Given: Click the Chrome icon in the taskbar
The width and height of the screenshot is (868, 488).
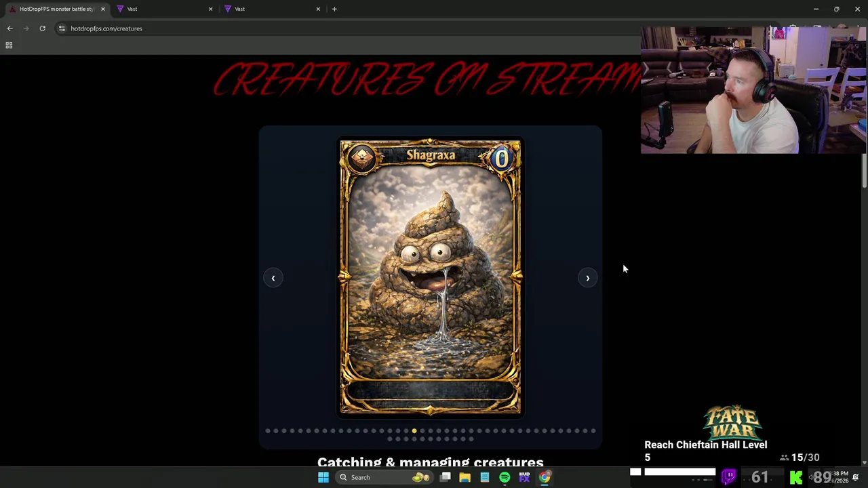Looking at the screenshot, I should point(545,477).
